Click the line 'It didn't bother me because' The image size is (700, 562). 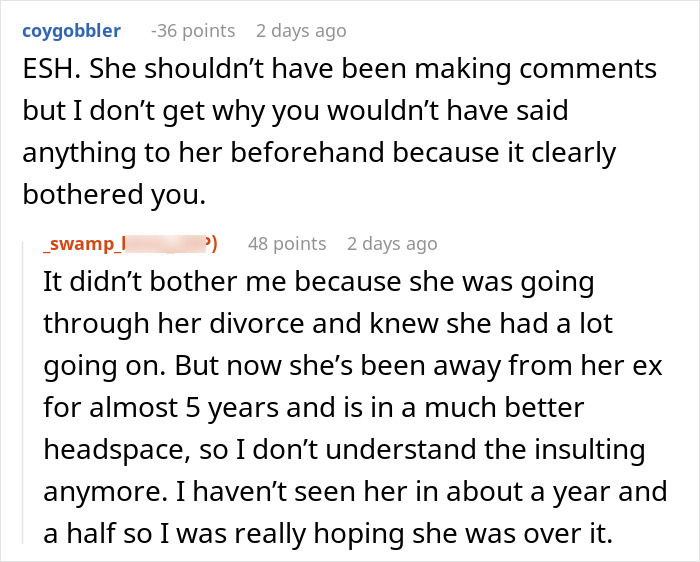click(x=319, y=283)
